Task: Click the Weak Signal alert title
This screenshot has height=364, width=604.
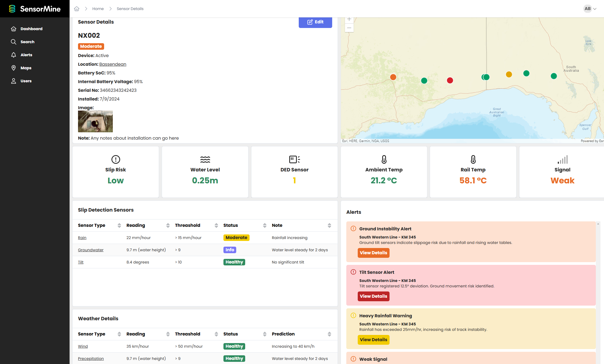Action: (x=373, y=359)
